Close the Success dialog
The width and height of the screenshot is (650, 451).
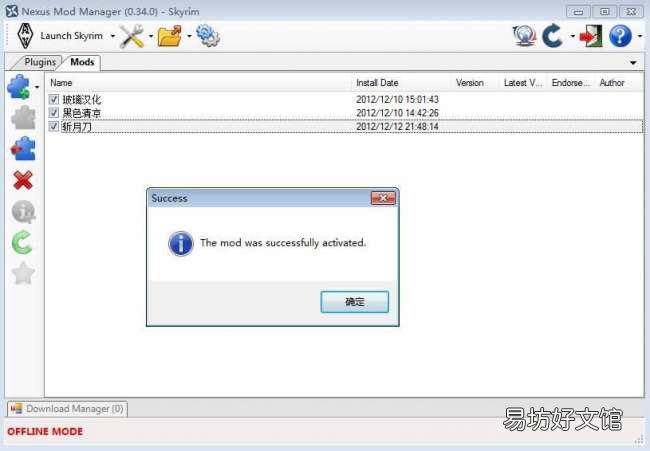tap(383, 198)
